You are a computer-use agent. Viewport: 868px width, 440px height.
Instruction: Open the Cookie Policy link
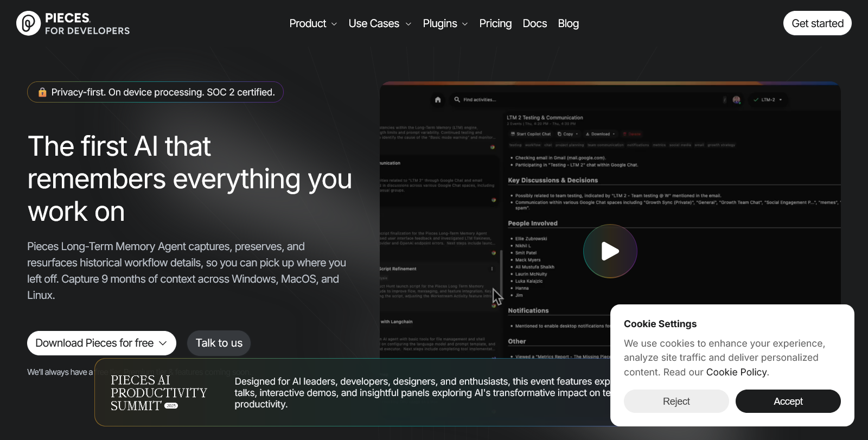(736, 372)
